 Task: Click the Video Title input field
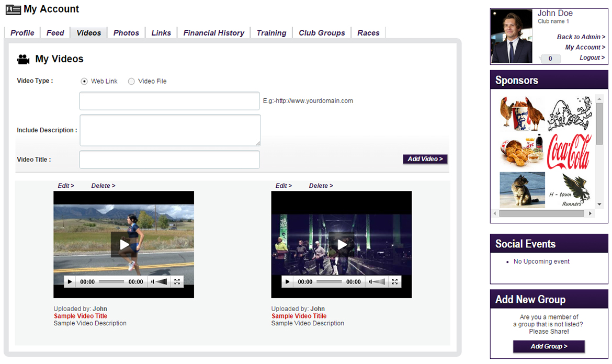[169, 160]
